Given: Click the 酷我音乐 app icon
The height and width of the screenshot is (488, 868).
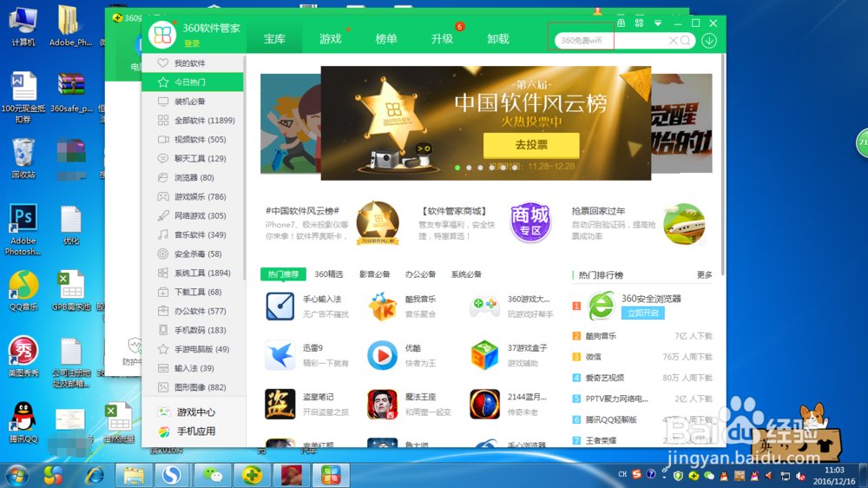Looking at the screenshot, I should tap(383, 306).
